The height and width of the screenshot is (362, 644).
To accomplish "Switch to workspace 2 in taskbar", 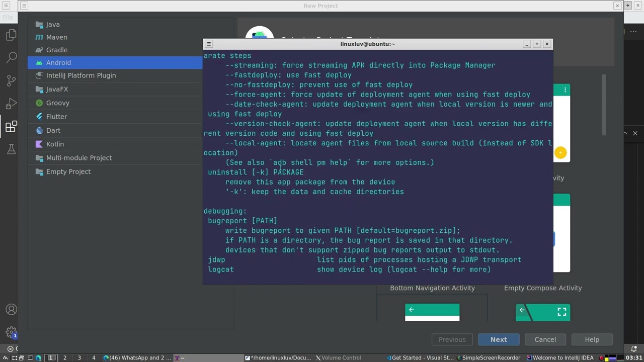I will coord(64,357).
